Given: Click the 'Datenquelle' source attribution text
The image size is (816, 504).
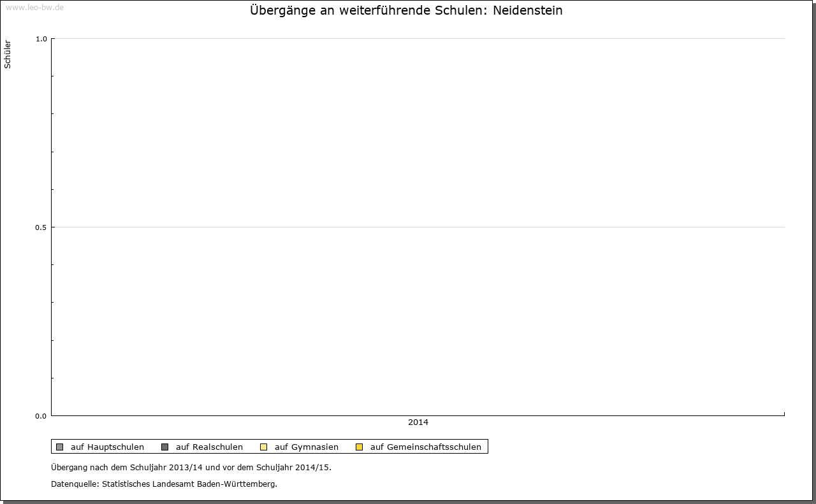Looking at the screenshot, I should tap(164, 484).
